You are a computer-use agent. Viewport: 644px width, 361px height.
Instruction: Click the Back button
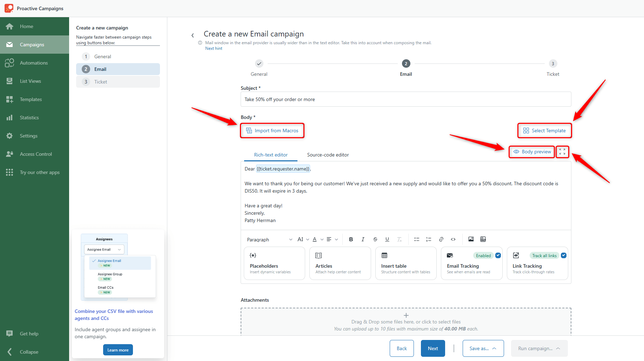(402, 348)
